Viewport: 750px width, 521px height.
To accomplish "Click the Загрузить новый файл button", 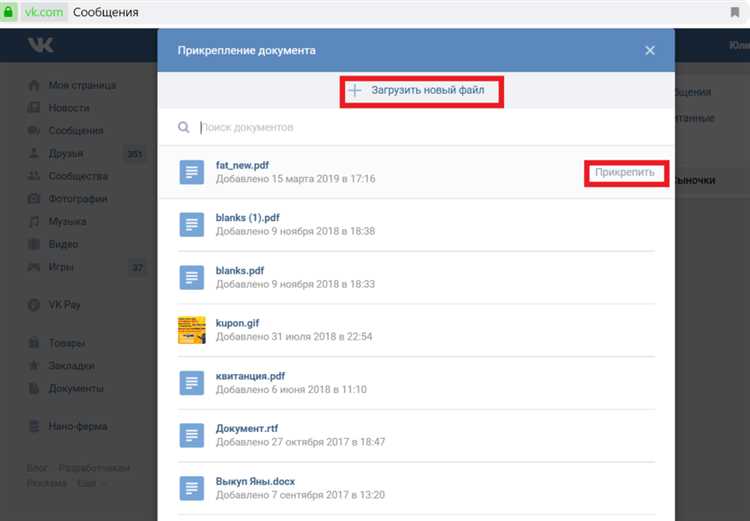I will (x=420, y=91).
